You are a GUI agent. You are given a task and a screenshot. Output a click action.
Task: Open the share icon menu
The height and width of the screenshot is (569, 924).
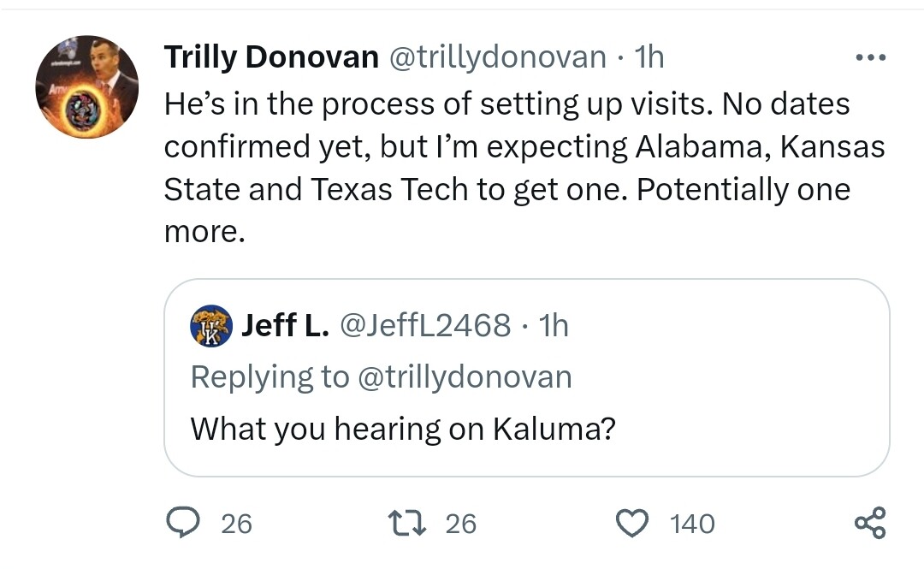pyautogui.click(x=871, y=523)
